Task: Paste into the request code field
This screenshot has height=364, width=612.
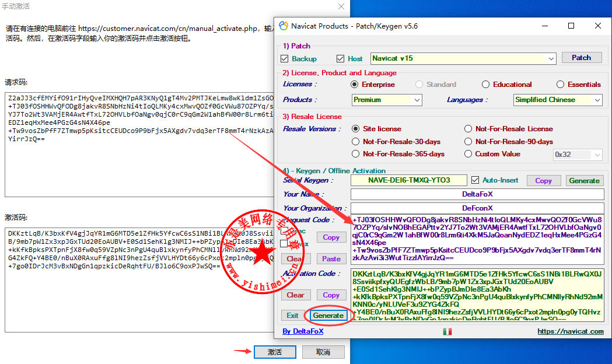Action: 331,258
